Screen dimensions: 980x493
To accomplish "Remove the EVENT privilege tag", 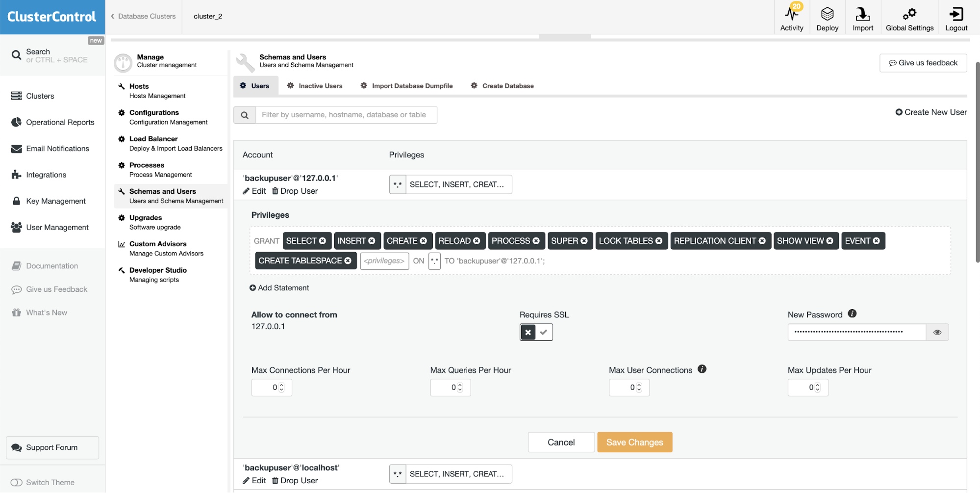I will point(876,241).
